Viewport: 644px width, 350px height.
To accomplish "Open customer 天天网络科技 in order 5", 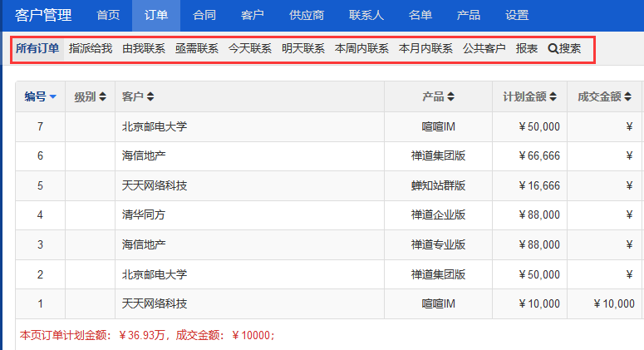I will tap(155, 185).
